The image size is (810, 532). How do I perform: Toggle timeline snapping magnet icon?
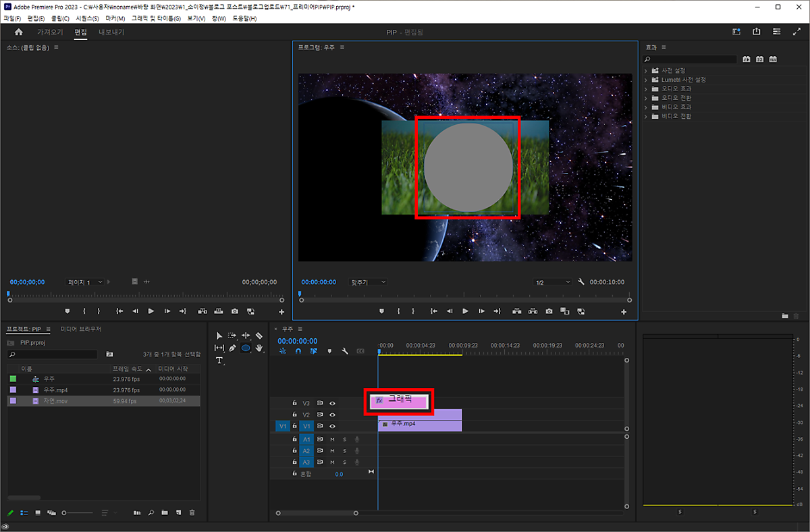[298, 351]
